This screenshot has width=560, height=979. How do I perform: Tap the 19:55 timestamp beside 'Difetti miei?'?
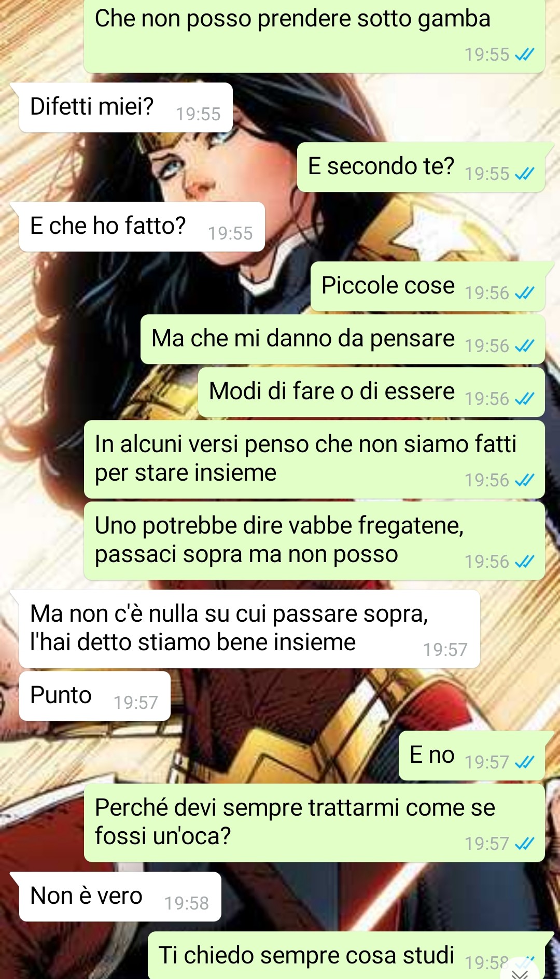[198, 114]
